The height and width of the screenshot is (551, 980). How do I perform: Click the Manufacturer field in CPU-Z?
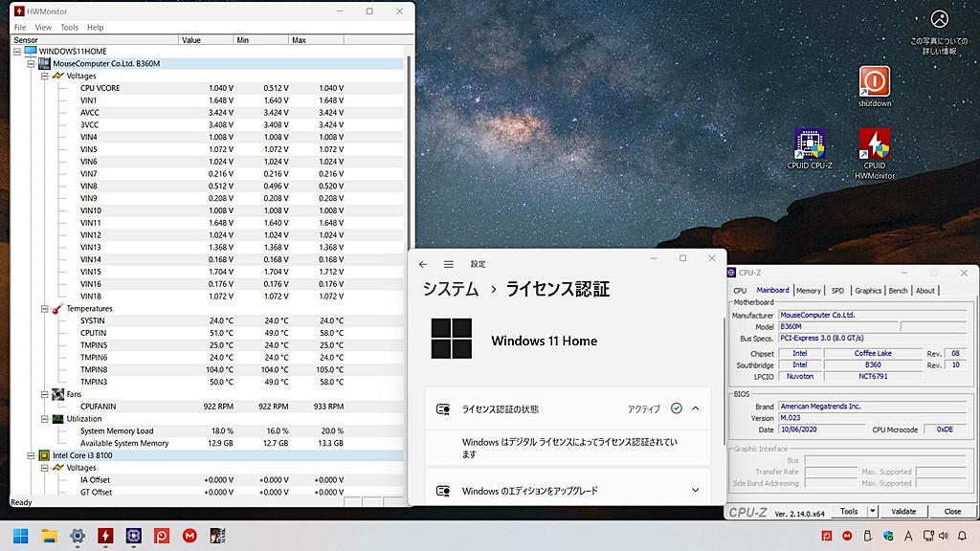click(875, 315)
